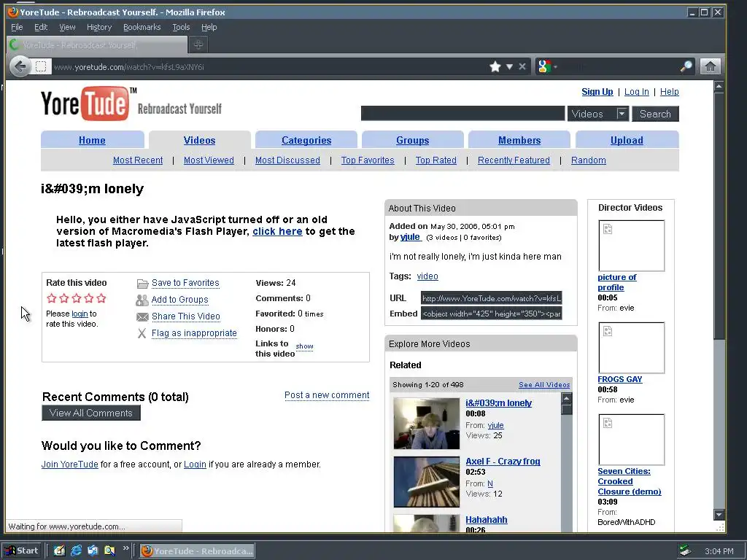The width and height of the screenshot is (747, 560).
Task: Open the picture of profile broken thumbnail
Action: tap(631, 246)
